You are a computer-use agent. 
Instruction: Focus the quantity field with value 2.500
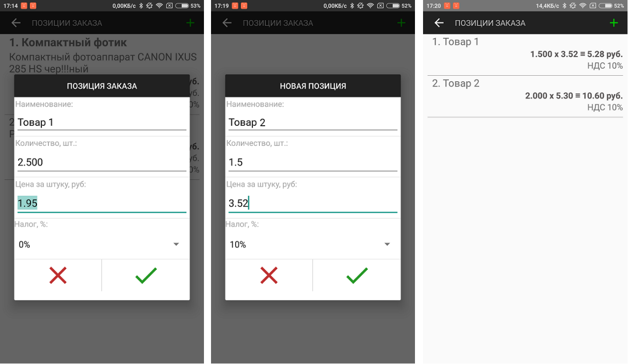(101, 162)
